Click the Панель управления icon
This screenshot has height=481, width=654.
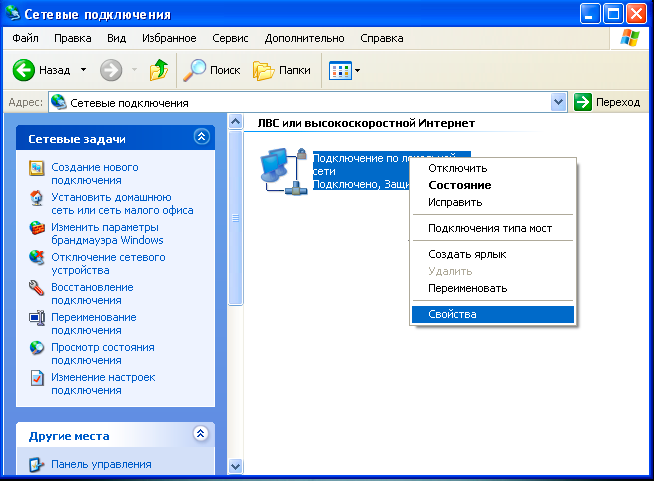click(x=37, y=464)
